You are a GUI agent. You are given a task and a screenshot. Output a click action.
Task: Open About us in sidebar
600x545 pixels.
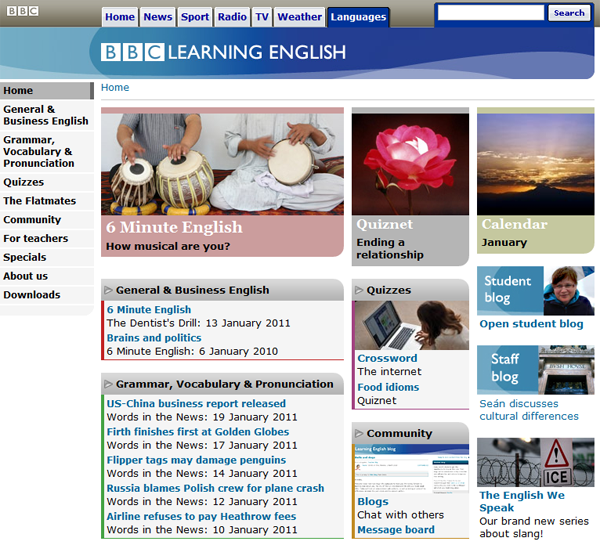(x=47, y=276)
